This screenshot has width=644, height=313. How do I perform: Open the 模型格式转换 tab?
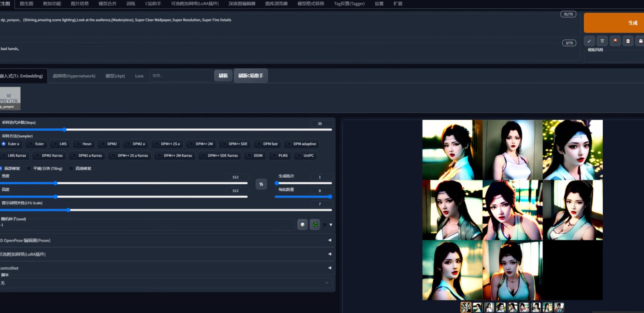tap(311, 4)
